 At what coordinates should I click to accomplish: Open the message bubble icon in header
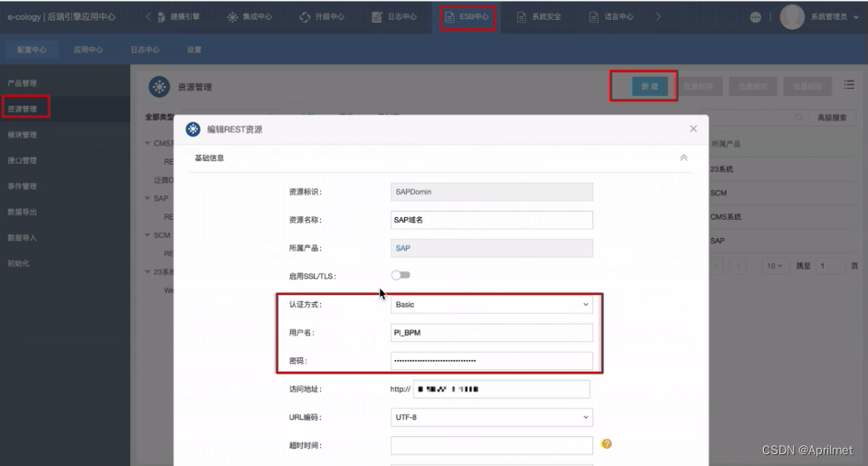pyautogui.click(x=755, y=17)
